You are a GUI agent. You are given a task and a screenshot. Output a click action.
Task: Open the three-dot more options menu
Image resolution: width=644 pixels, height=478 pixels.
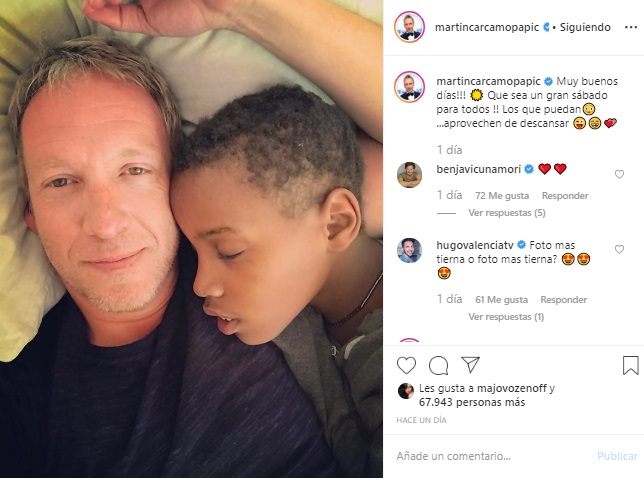click(x=630, y=27)
